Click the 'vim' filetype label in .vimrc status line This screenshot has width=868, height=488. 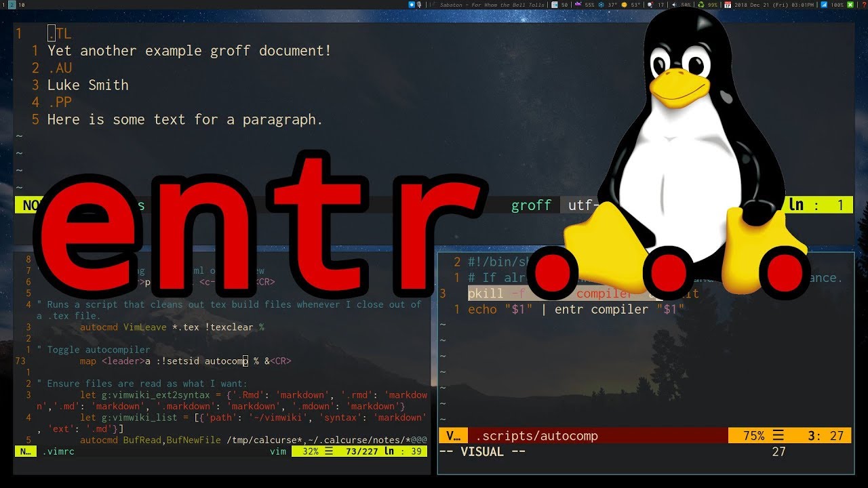(x=278, y=451)
